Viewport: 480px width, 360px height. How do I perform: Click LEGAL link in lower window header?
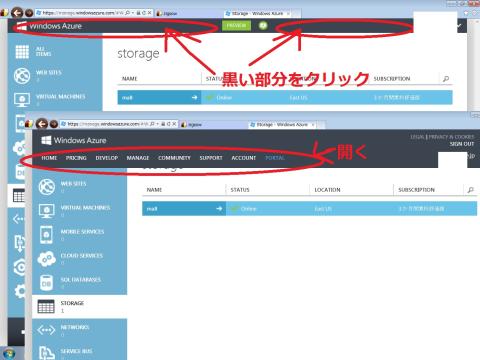(x=417, y=137)
